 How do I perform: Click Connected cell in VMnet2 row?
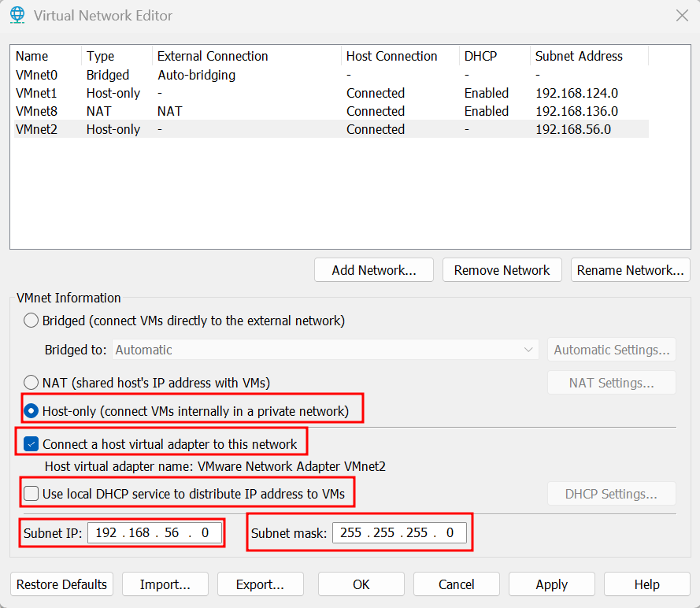pos(376,129)
